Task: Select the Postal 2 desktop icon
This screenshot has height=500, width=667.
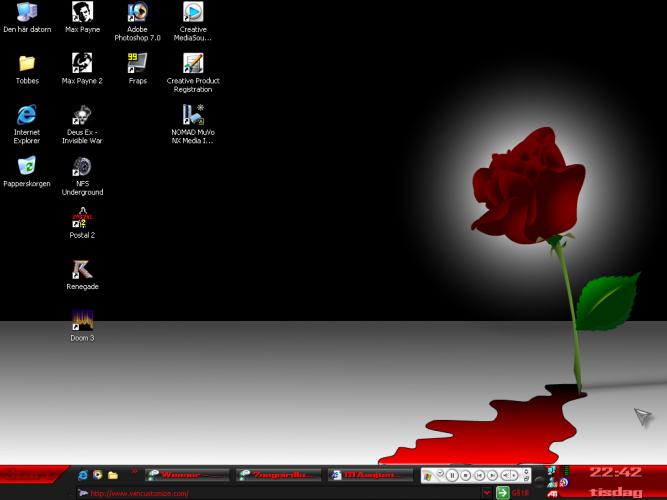Action: pos(82,218)
